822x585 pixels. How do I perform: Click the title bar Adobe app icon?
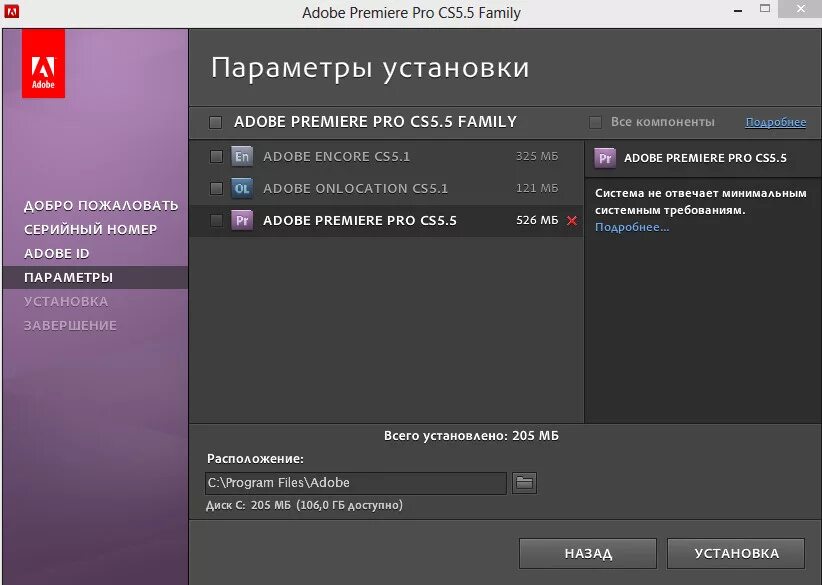pos(11,11)
